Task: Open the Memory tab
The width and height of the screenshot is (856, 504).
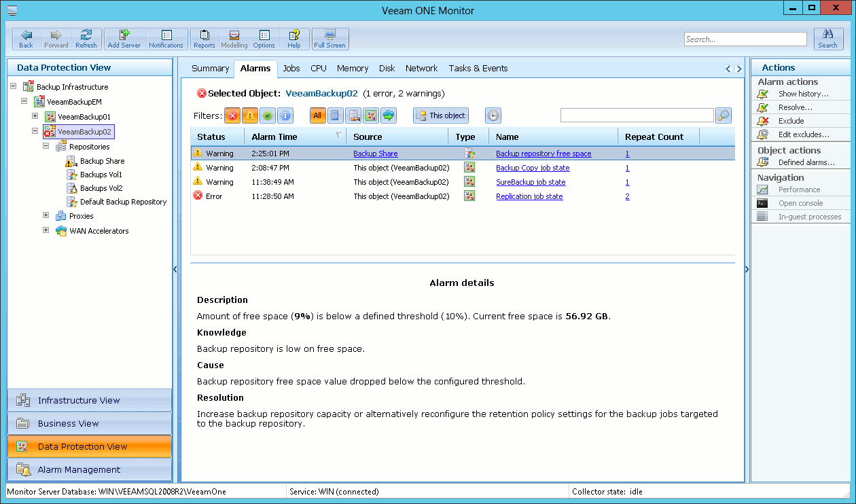Action: pyautogui.click(x=353, y=69)
